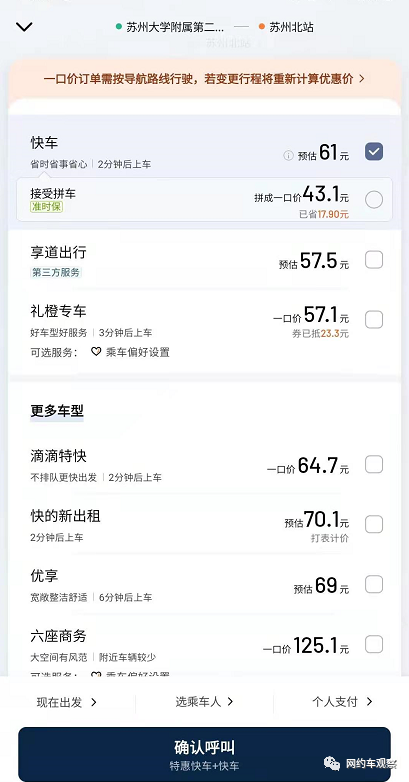Tap the green pickup location dot
The width and height of the screenshot is (409, 782).
(119, 27)
